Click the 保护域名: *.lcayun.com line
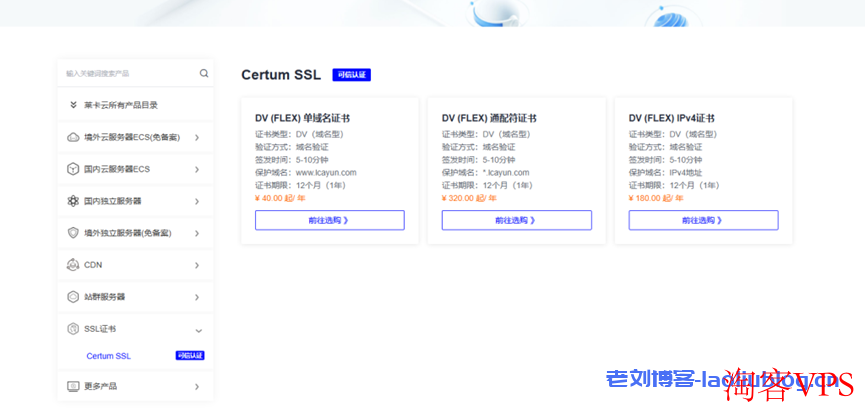865x417 pixels. [x=485, y=173]
